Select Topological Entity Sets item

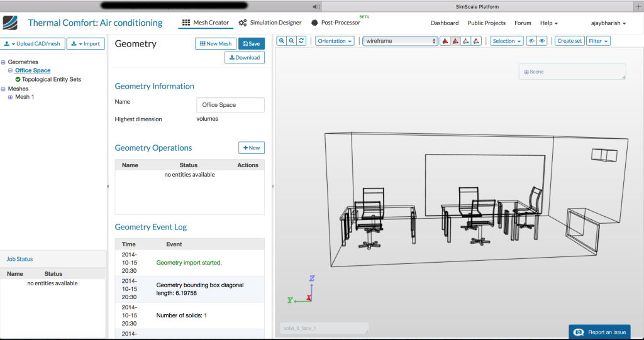(52, 79)
